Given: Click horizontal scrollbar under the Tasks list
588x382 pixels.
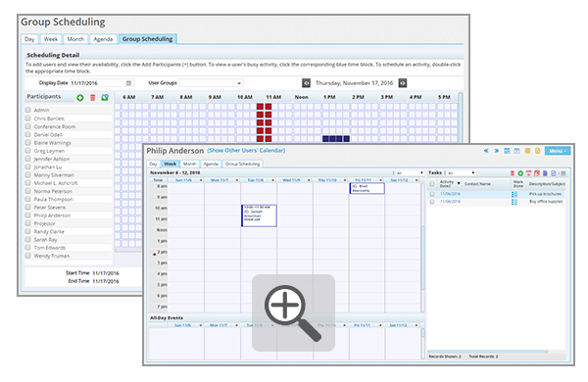Looking at the screenshot, I should point(488,352).
